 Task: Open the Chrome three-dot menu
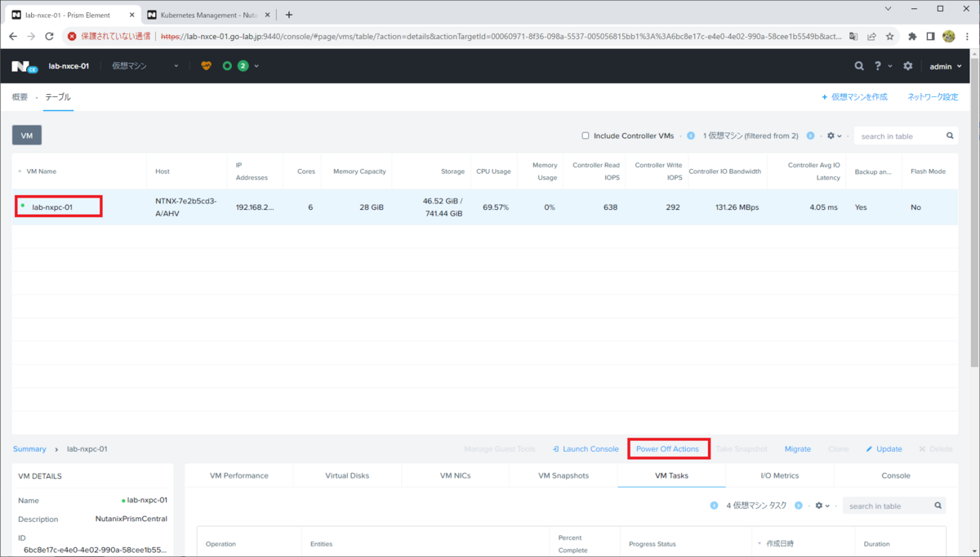(x=967, y=36)
